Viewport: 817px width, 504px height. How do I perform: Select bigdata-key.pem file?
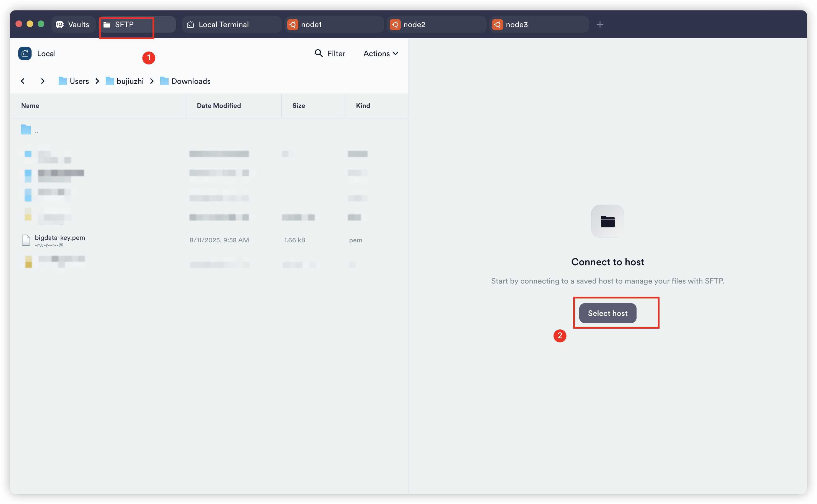pyautogui.click(x=60, y=238)
